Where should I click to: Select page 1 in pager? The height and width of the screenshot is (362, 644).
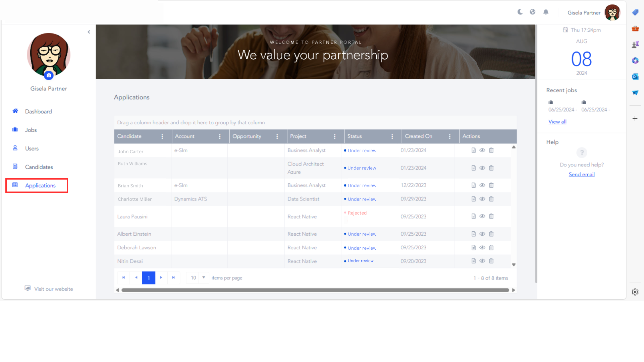tap(149, 278)
